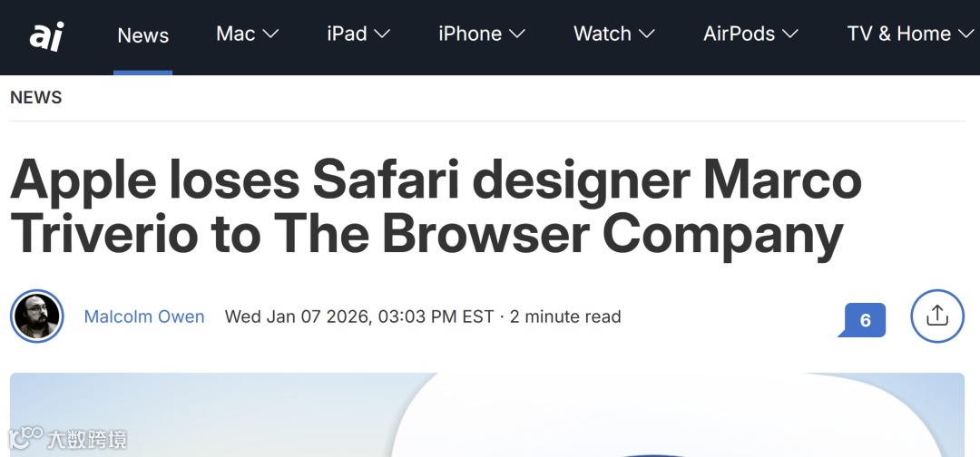Open the article hero image
This screenshot has height=457, width=980.
487,414
